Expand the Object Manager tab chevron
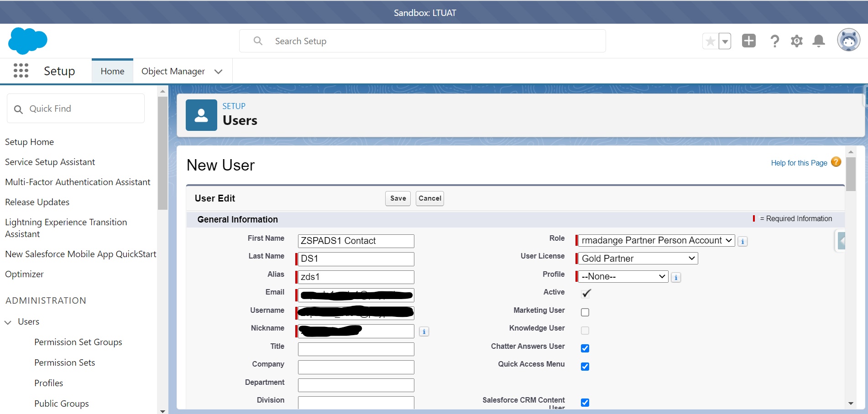The width and height of the screenshot is (868, 414). [219, 72]
